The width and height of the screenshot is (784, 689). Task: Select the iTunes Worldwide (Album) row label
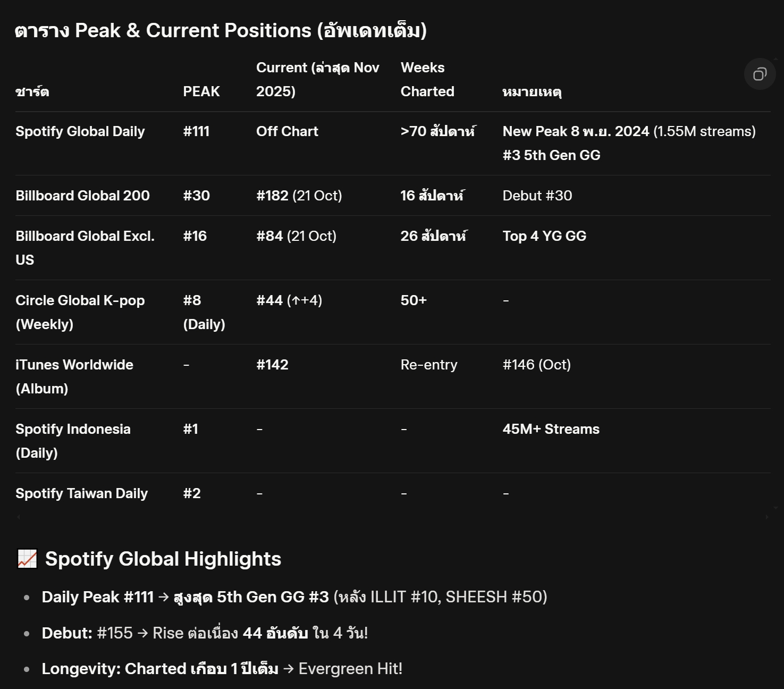point(74,376)
